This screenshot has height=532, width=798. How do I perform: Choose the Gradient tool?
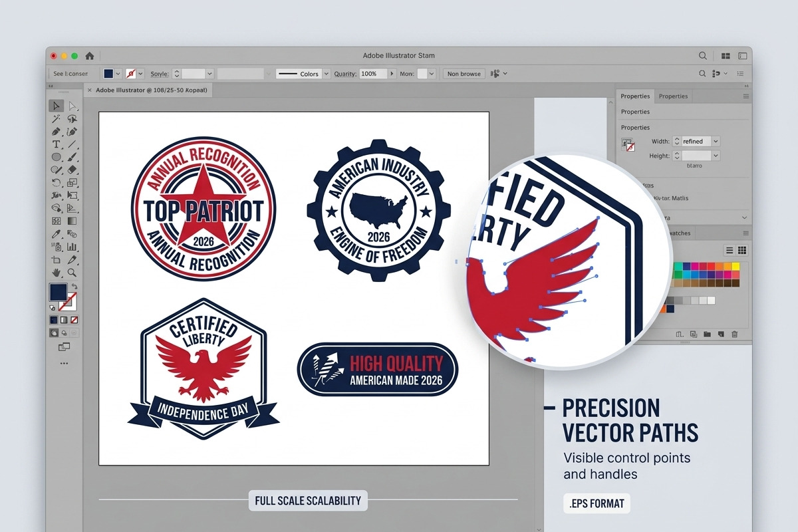72,221
